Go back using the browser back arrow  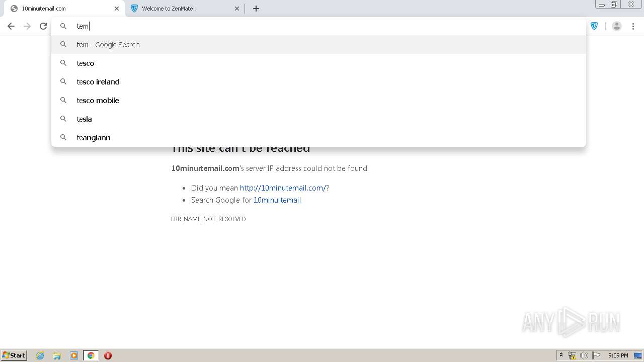click(11, 26)
